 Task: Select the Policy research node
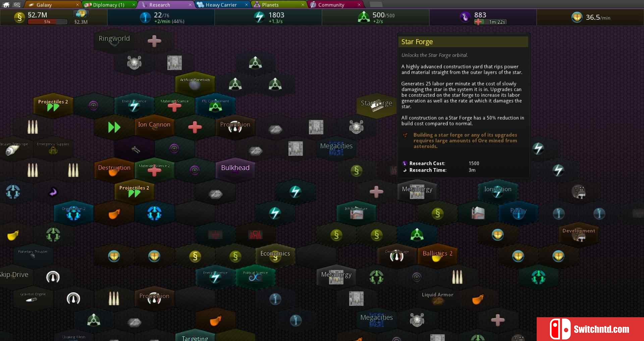(x=518, y=213)
